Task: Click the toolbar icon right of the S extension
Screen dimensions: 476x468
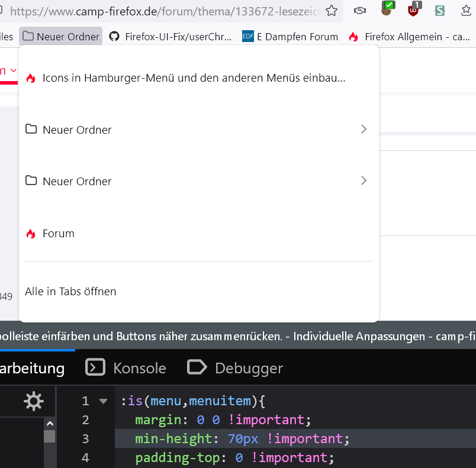Action: tap(467, 11)
